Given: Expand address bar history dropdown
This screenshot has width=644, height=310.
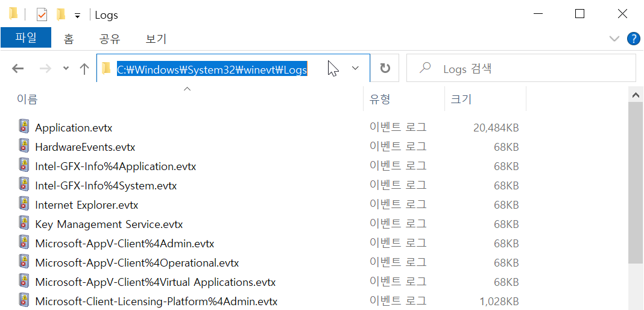Looking at the screenshot, I should [x=356, y=68].
